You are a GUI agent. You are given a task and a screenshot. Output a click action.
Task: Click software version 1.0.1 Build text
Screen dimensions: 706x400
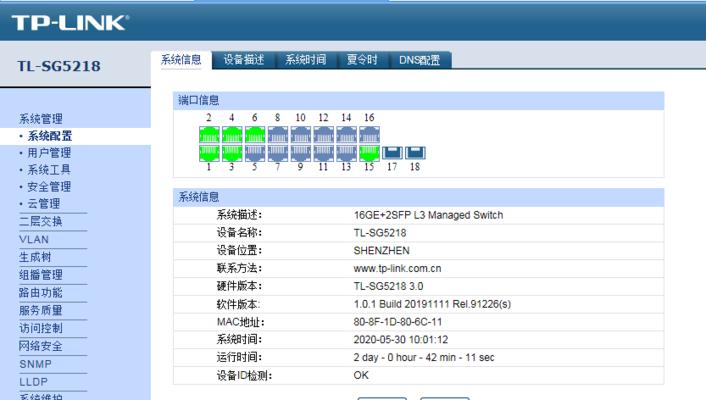[432, 304]
